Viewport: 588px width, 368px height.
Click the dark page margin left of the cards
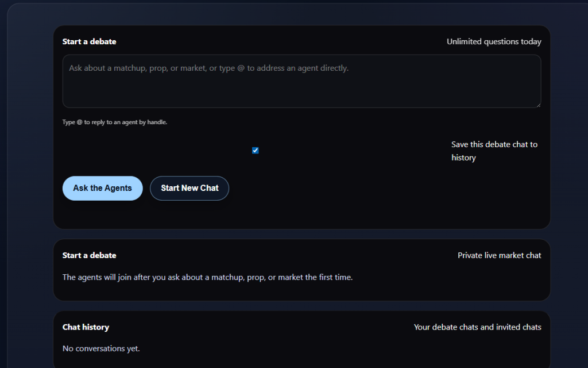(x=30, y=172)
